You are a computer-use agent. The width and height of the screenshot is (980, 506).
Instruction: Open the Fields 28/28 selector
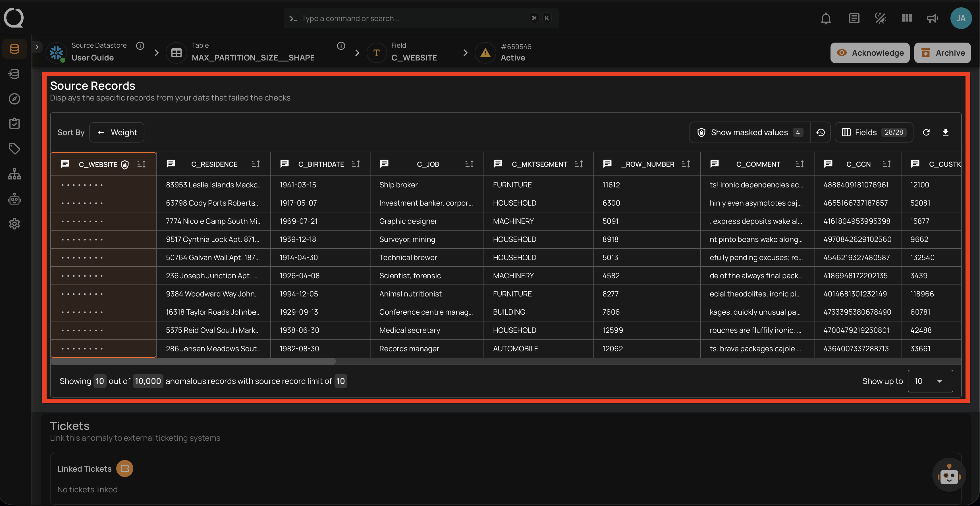873,132
